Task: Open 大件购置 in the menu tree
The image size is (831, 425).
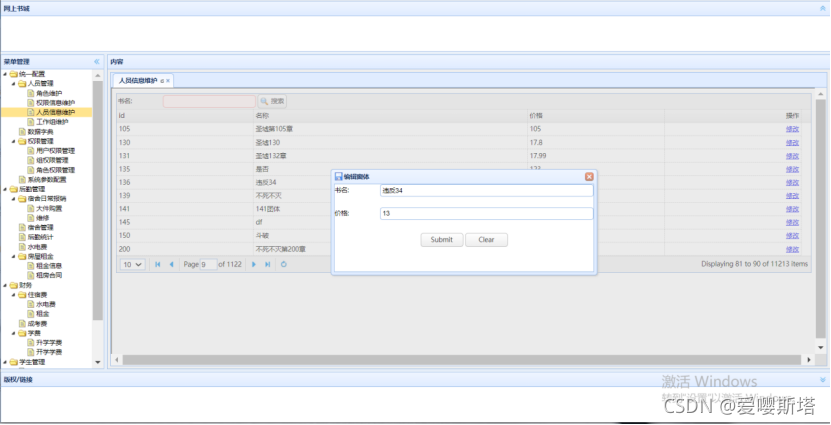Action: pos(49,209)
